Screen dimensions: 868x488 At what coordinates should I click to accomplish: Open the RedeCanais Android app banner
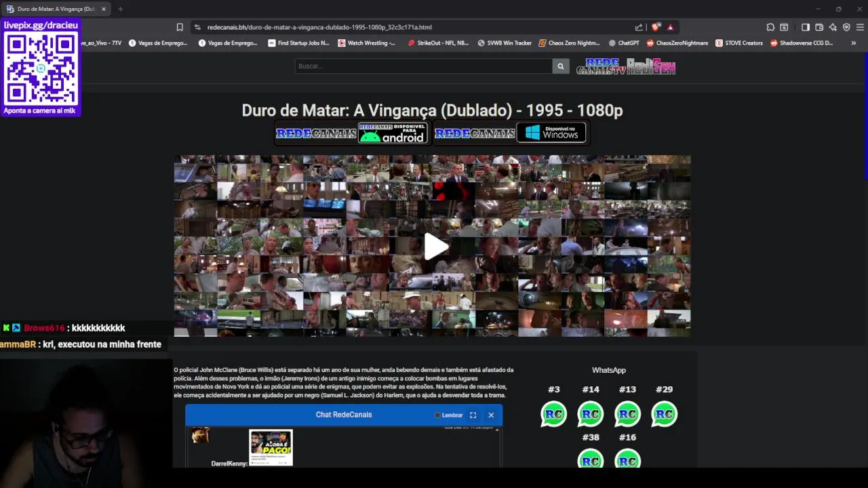point(352,133)
